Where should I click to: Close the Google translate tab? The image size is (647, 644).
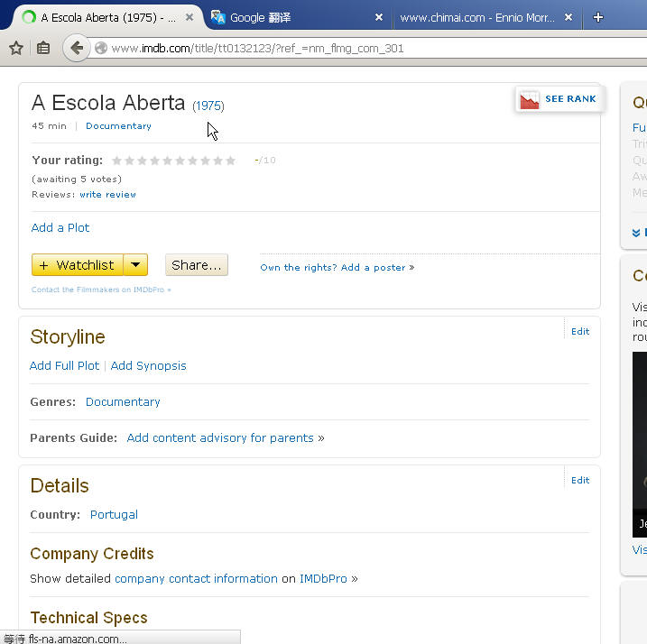tap(379, 17)
